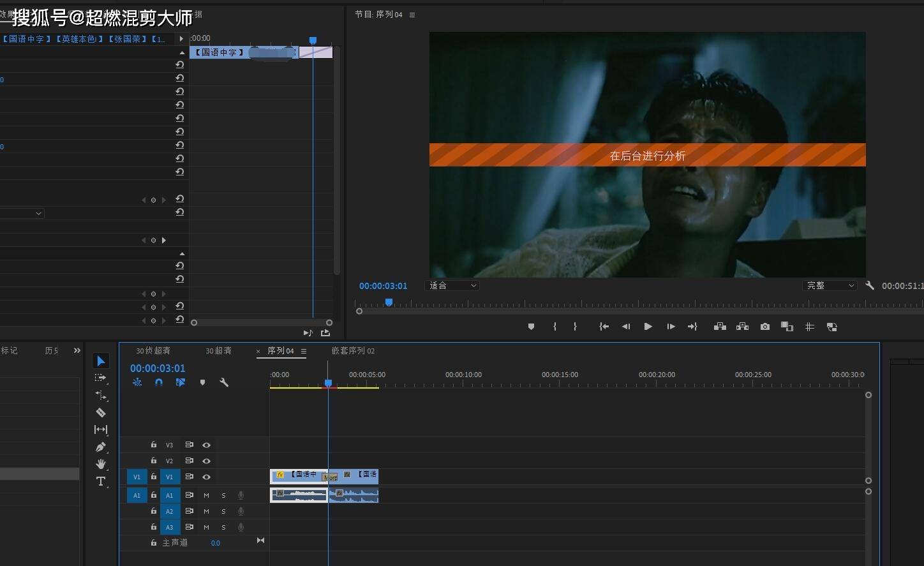Add marker in the program monitor
The height and width of the screenshot is (566, 924).
[531, 327]
